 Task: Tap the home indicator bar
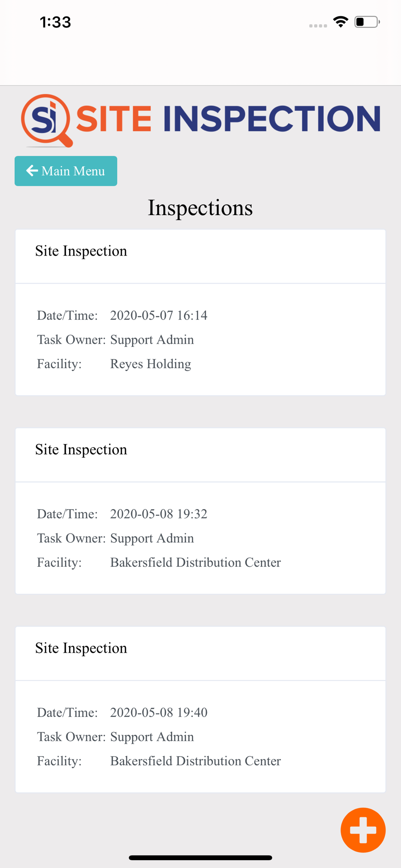click(200, 858)
